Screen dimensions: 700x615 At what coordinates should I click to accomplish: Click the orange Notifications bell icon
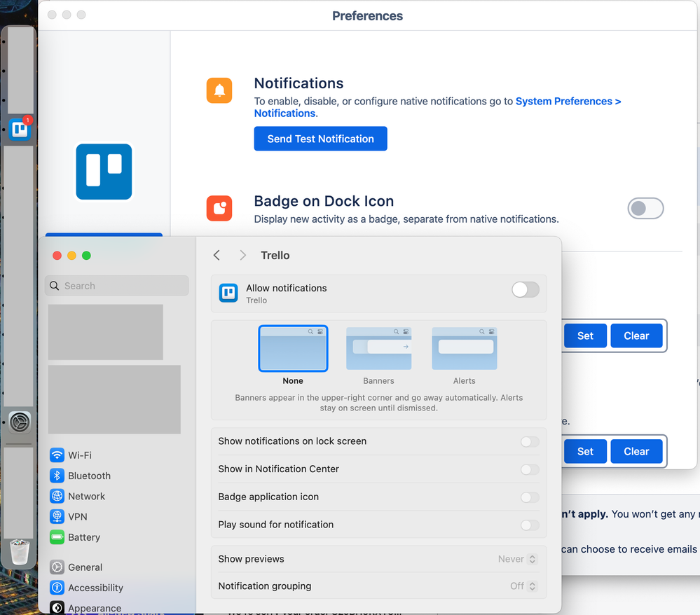pyautogui.click(x=219, y=90)
